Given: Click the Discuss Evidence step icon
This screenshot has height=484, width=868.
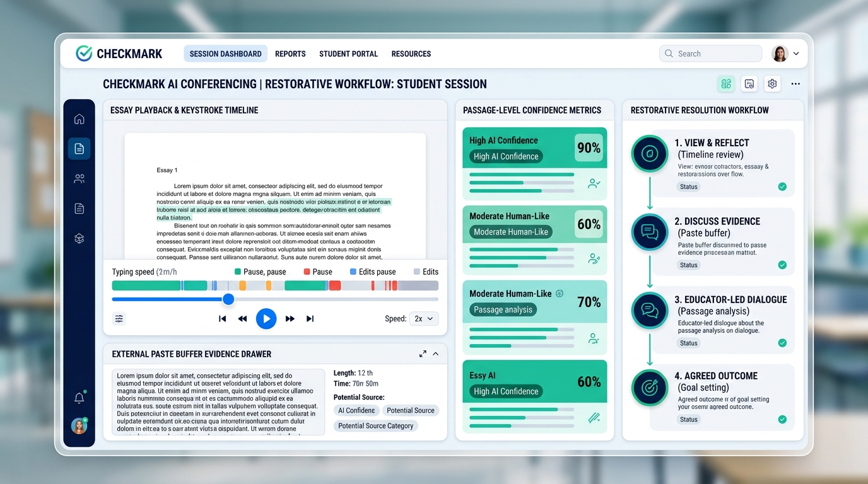Looking at the screenshot, I should pyautogui.click(x=650, y=232).
